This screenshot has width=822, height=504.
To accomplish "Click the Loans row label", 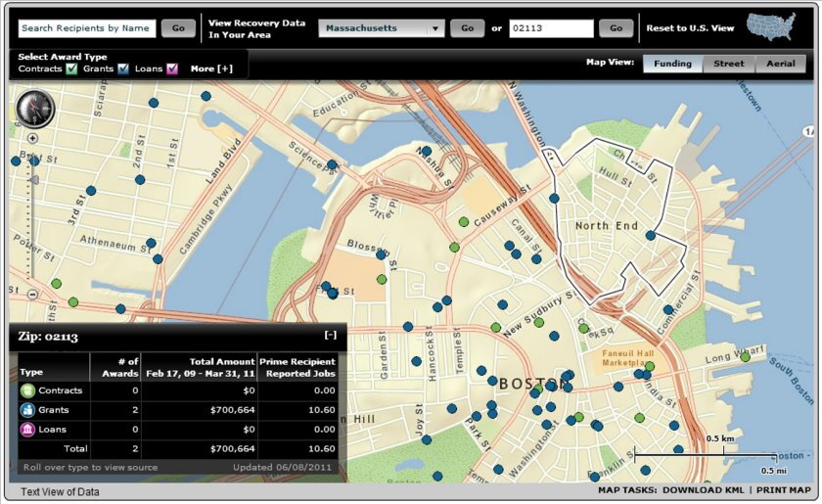I will tap(53, 429).
